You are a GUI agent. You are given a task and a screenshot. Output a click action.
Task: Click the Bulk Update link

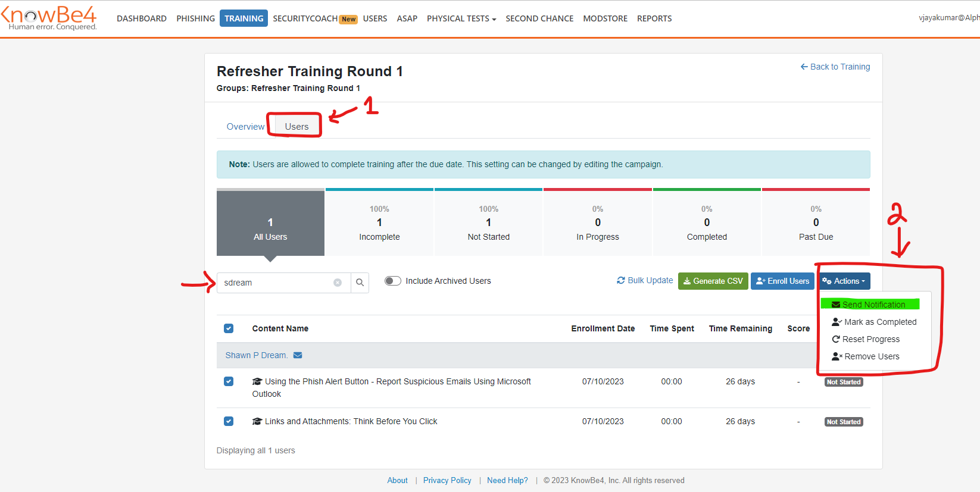645,280
